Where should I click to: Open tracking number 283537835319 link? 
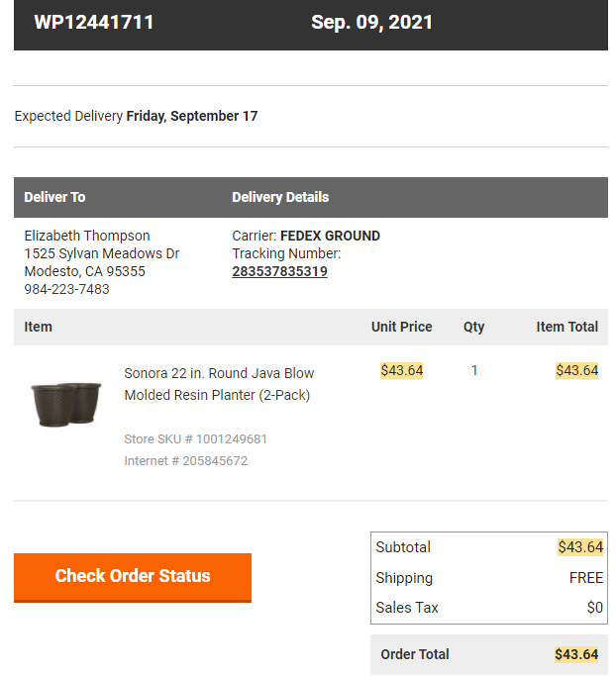coord(279,271)
